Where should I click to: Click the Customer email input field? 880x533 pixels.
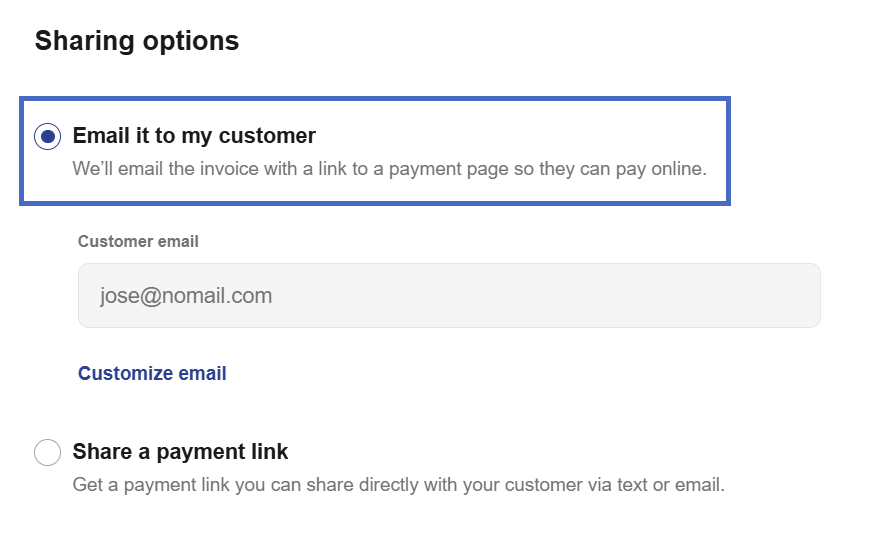tap(449, 295)
